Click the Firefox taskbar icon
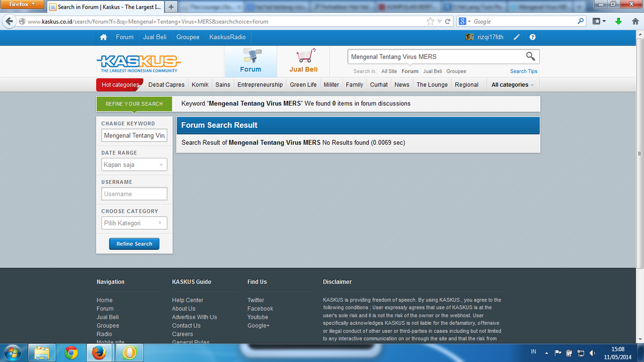The image size is (644, 362). coord(100,353)
